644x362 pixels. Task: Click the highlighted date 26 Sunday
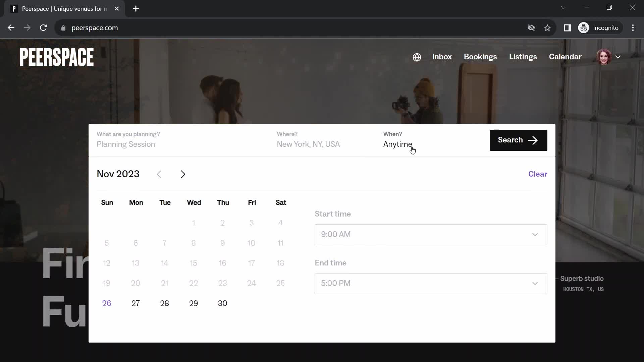pos(107,303)
